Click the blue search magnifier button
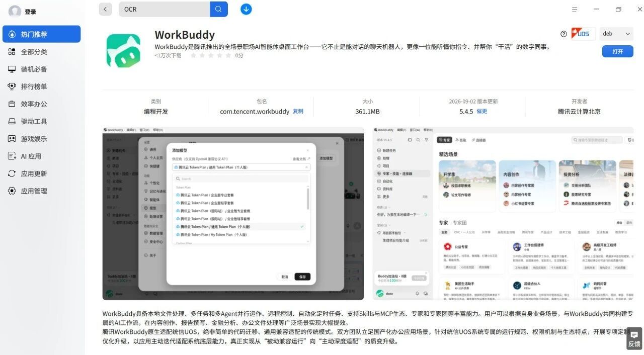The height and width of the screenshot is (355, 644). coord(219,9)
